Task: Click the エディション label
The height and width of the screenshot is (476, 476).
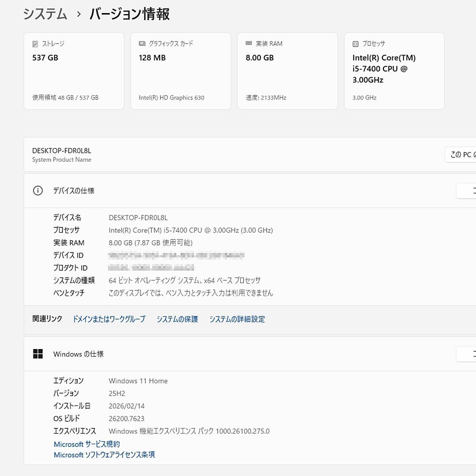Action: (68, 380)
